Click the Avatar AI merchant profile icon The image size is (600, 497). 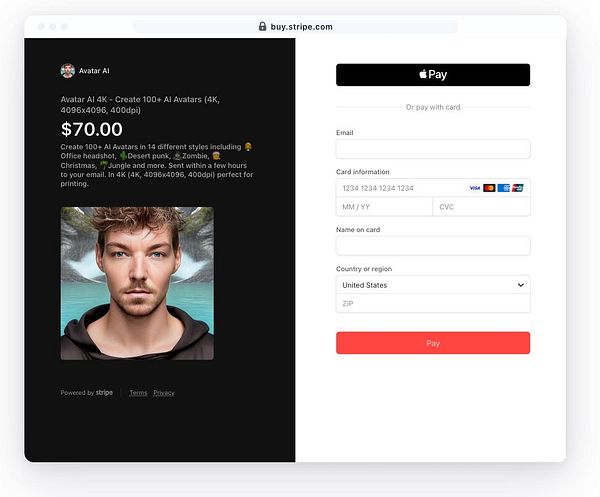coord(68,71)
